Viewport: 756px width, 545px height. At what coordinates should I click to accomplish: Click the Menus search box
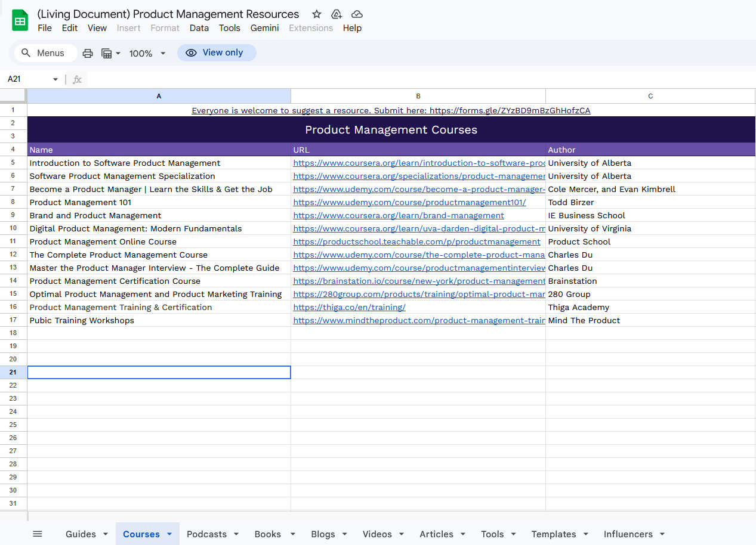(45, 53)
